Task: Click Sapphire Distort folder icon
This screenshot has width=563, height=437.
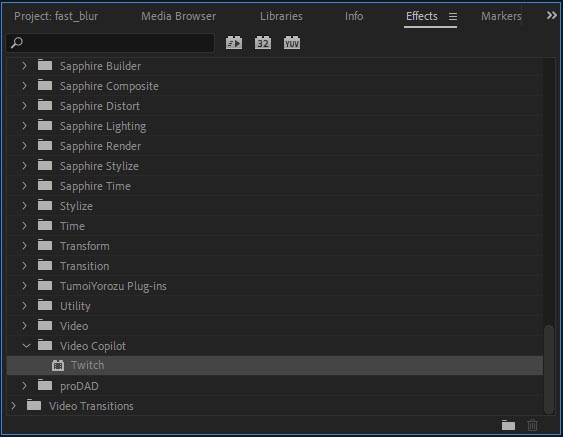Action: click(45, 105)
